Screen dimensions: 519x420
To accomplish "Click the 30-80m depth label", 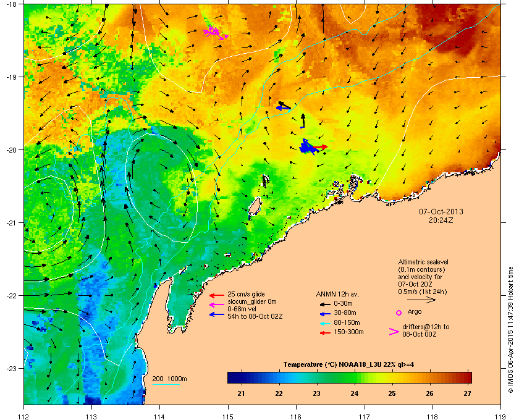I will coord(345,313).
